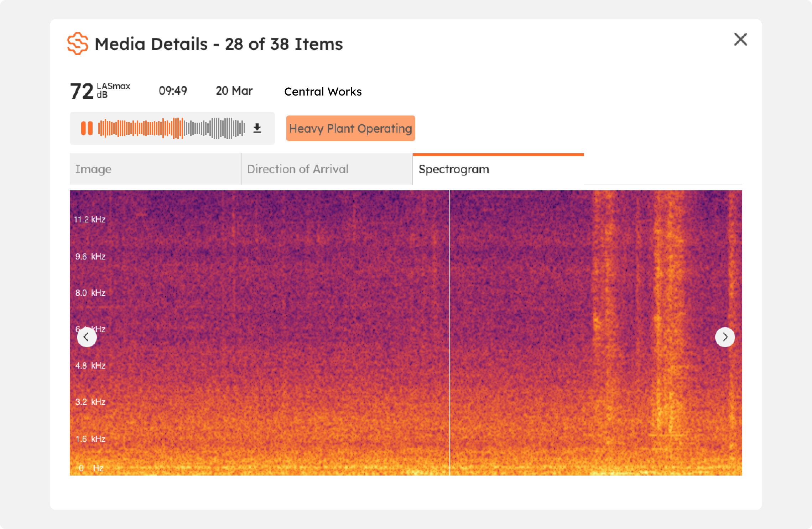Screen dimensions: 812x529
Task: Click the 09:49 timestamp
Action: (x=173, y=91)
